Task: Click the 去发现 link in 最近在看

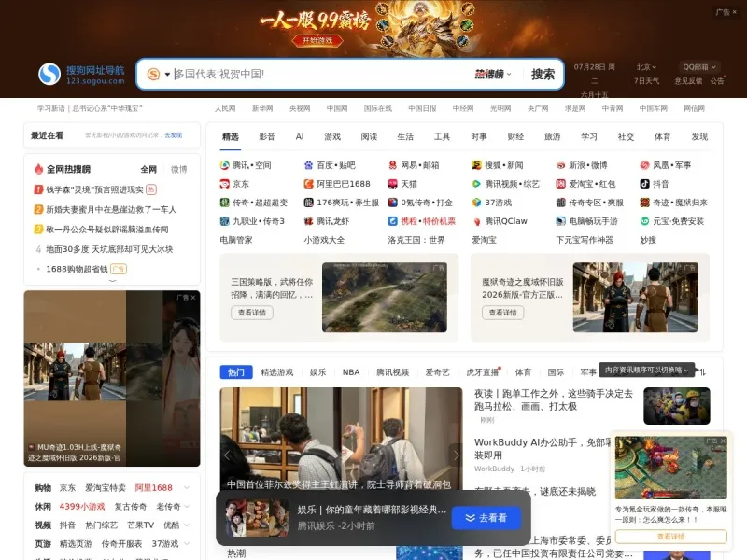Action: pos(174,135)
